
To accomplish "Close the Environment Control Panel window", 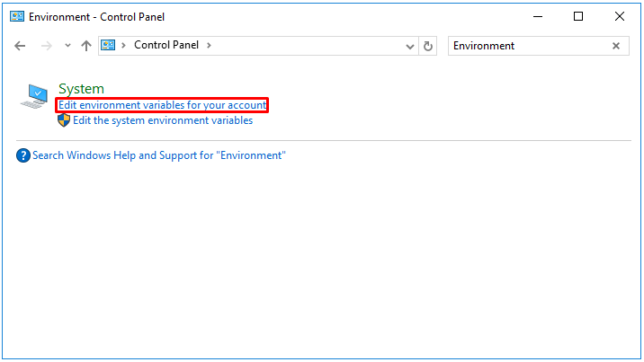I will pyautogui.click(x=620, y=17).
